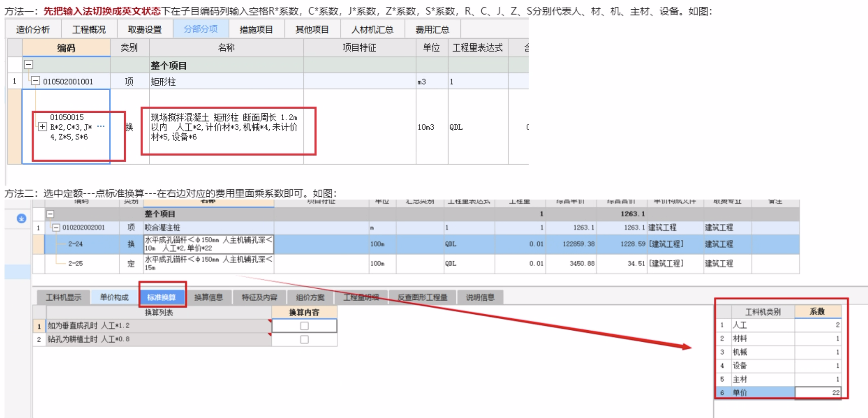Select the 咬合灌注桩 name cell
The height and width of the screenshot is (418, 868).
tap(209, 227)
